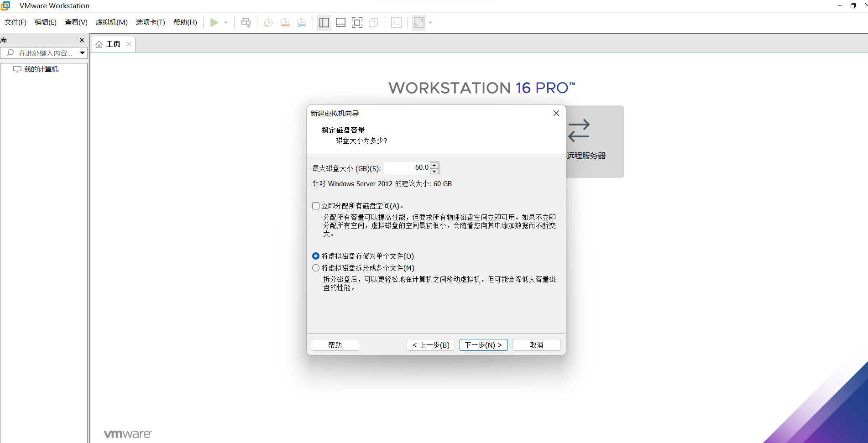
Task: Click the 帮助 button in wizard
Action: coord(335,345)
